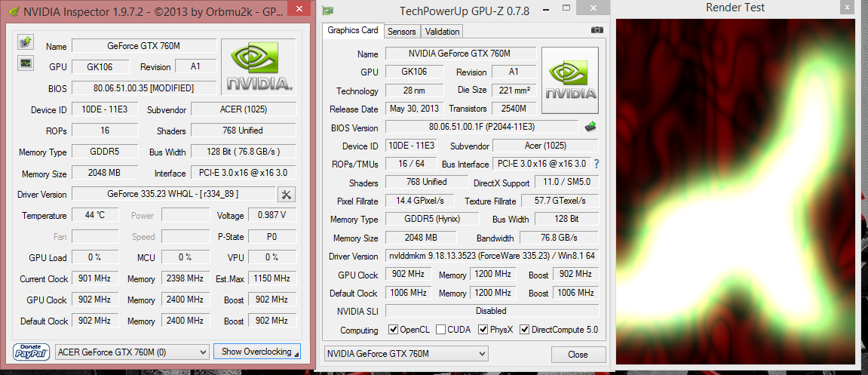The image size is (868, 375).
Task: Click the NVIDIA Inspector title bar icon
Action: click(x=14, y=11)
